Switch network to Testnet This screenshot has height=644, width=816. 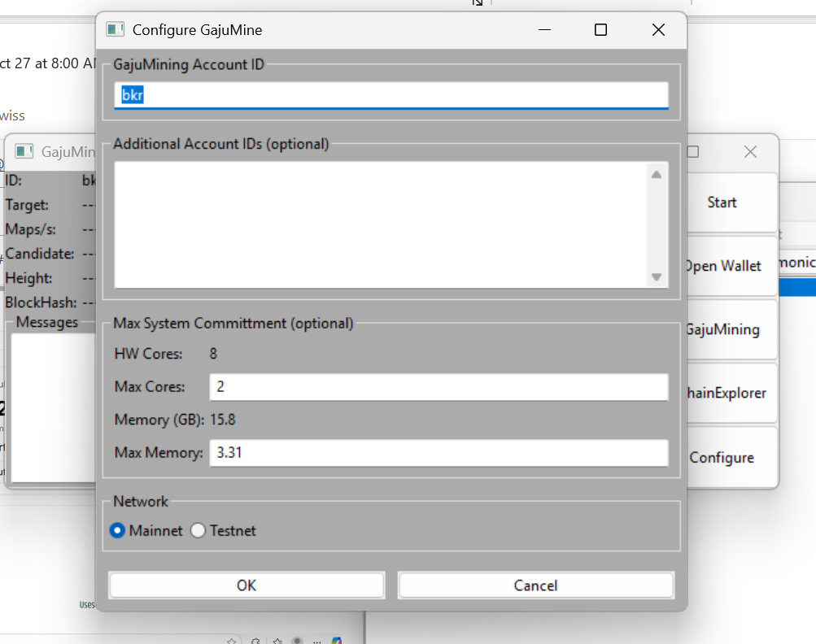pos(199,531)
